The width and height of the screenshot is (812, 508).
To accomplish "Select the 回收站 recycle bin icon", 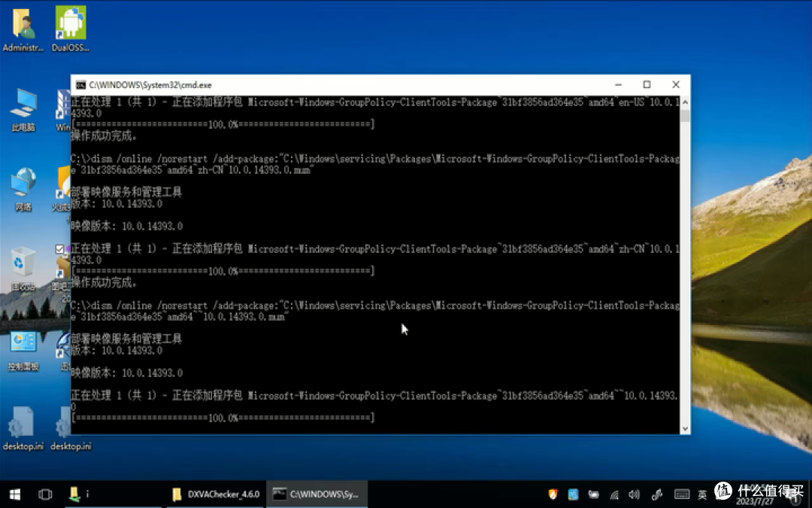I will 23,269.
